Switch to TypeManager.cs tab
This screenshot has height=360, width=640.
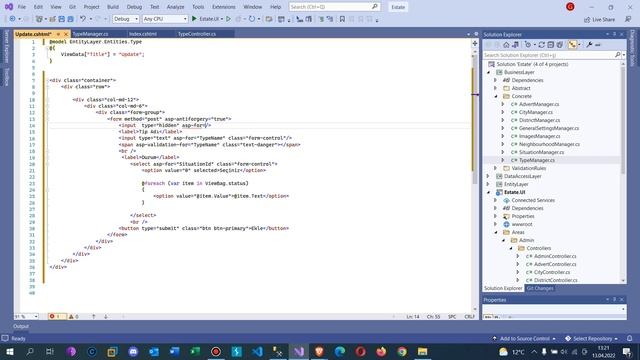(x=91, y=34)
